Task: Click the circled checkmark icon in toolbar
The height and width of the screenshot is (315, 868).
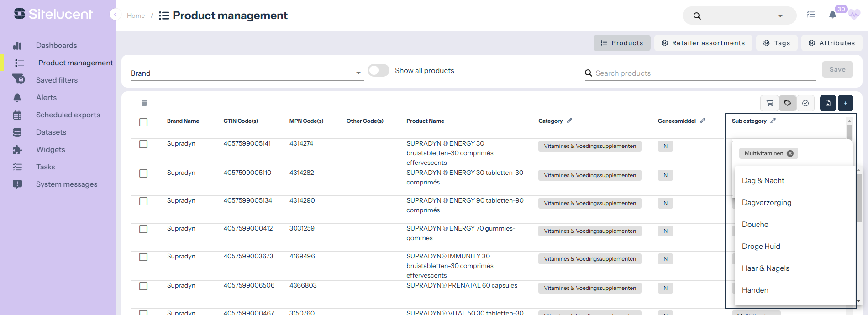Action: pyautogui.click(x=805, y=103)
